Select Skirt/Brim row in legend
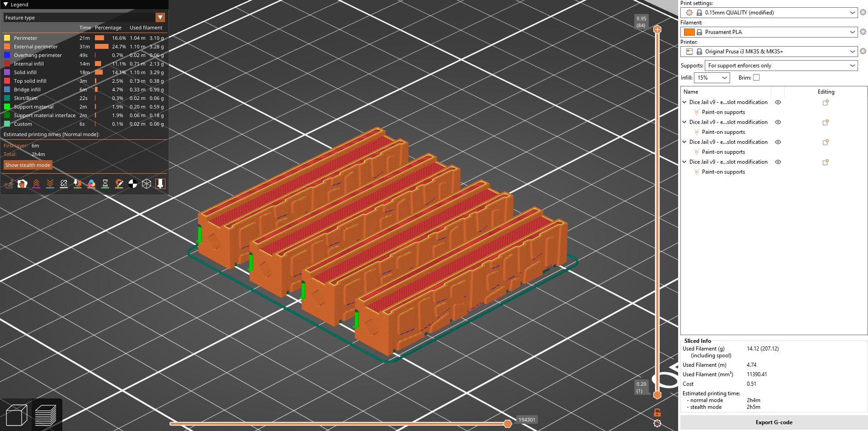This screenshot has height=431, width=868. point(84,98)
